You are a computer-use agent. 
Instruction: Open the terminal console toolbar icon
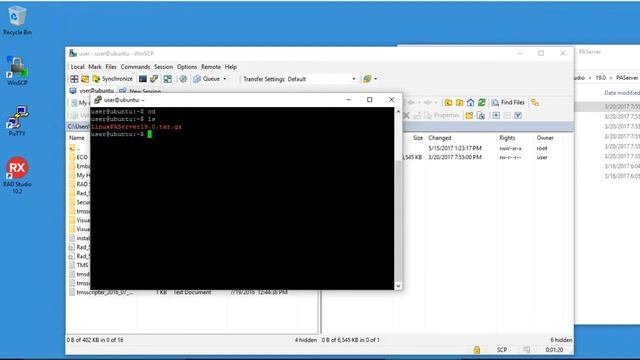142,79
